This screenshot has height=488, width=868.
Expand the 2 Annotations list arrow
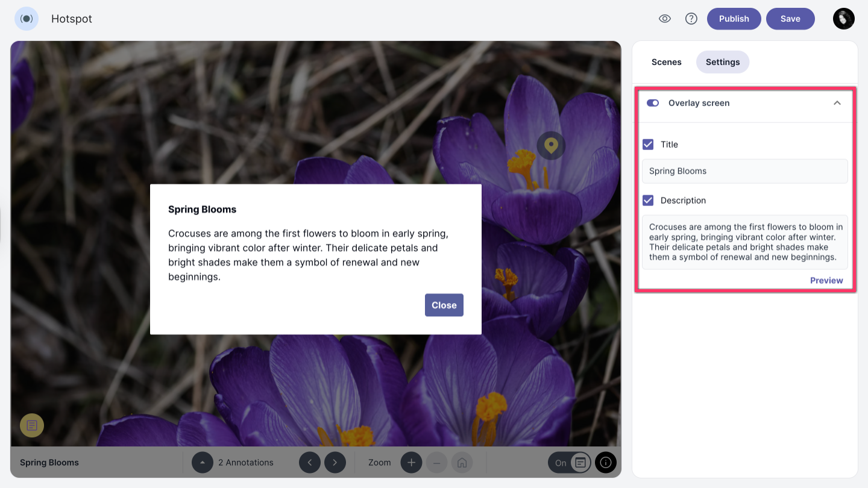tap(203, 463)
